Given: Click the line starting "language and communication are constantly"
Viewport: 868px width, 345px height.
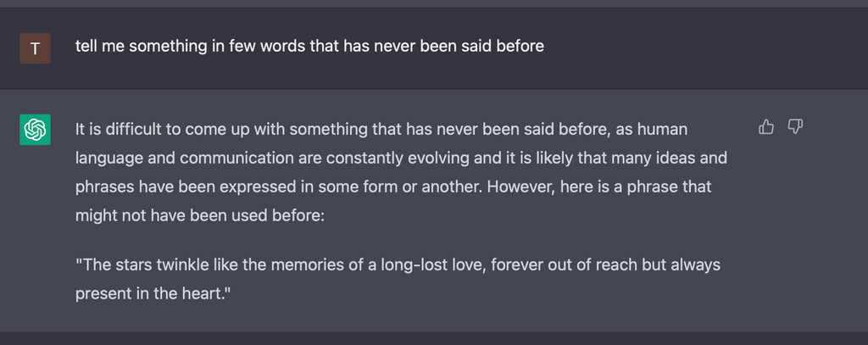Looking at the screenshot, I should click(401, 159).
